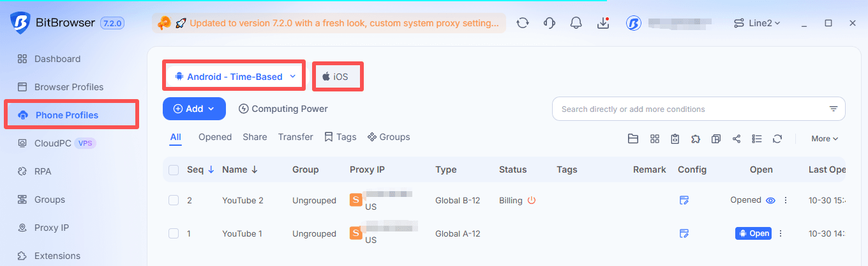Viewport: 868px width, 266px height.
Task: Click the Computing Power button
Action: pos(283,109)
